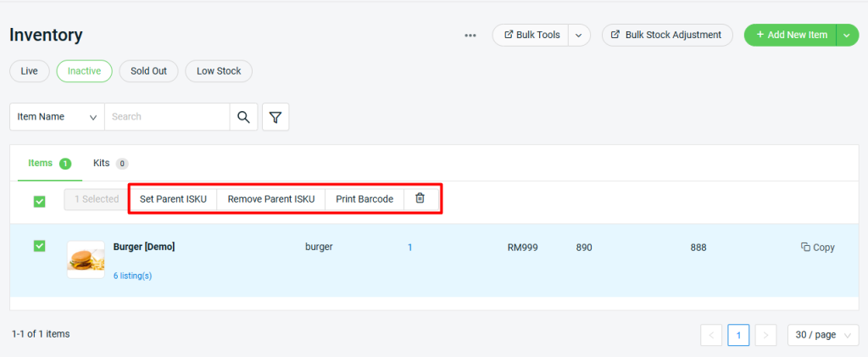Click Set Parent ISKU button
The width and height of the screenshot is (868, 357).
(173, 198)
